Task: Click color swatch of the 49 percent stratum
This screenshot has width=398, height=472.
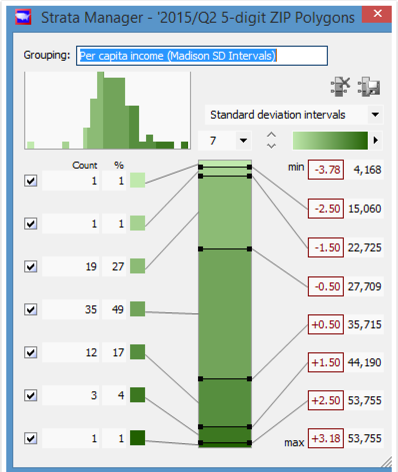Action: coord(137,309)
